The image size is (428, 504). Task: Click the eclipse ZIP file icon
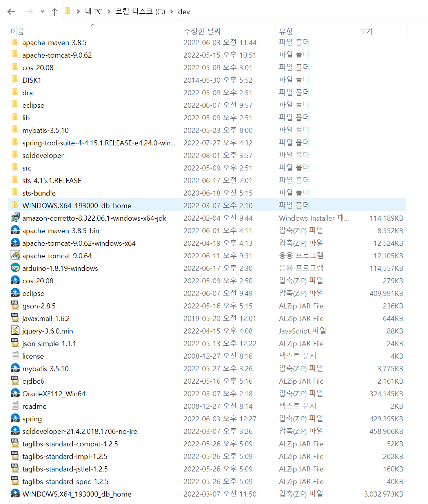click(15, 293)
